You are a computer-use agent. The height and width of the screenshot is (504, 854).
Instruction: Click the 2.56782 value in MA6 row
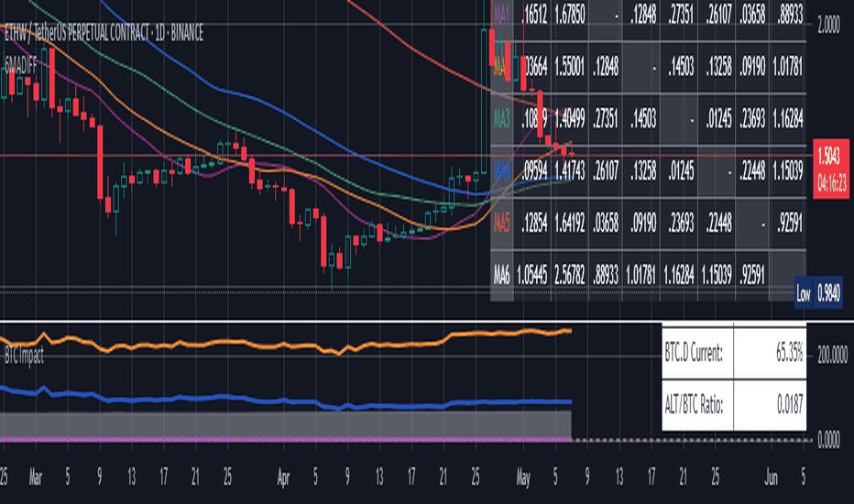(570, 275)
